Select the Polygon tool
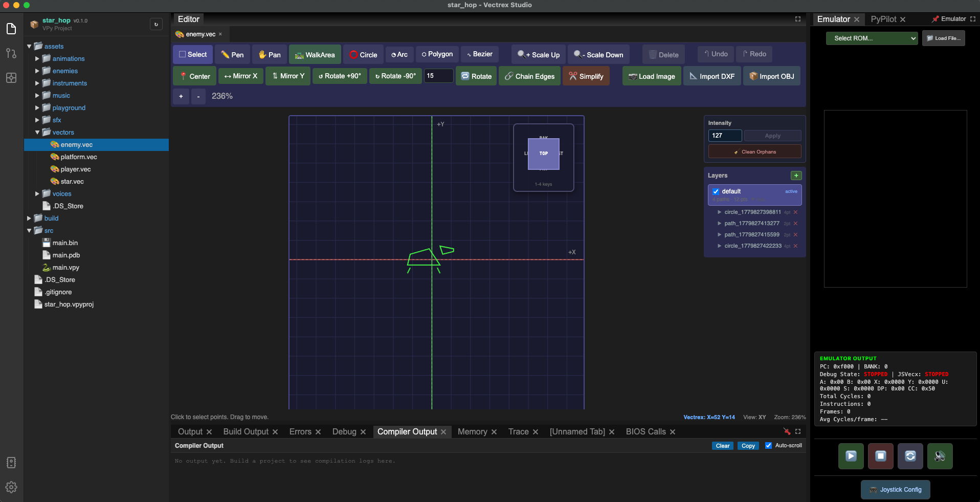980x502 pixels. click(x=437, y=54)
